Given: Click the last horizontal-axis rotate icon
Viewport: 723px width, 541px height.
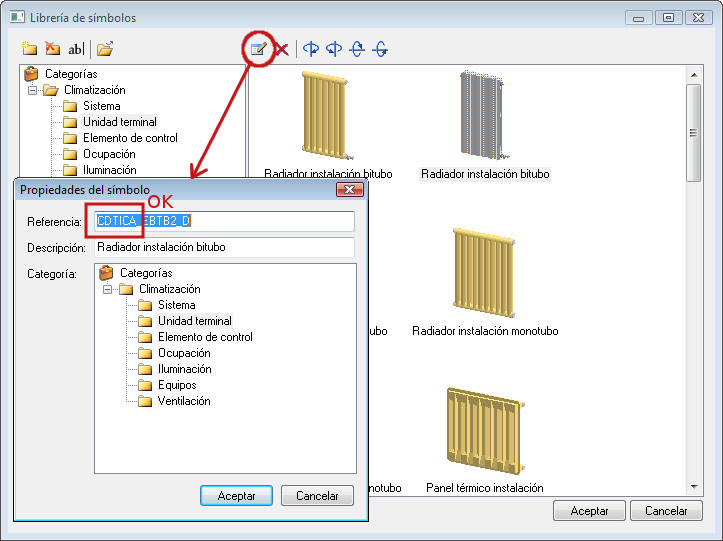Looking at the screenshot, I should tap(380, 48).
